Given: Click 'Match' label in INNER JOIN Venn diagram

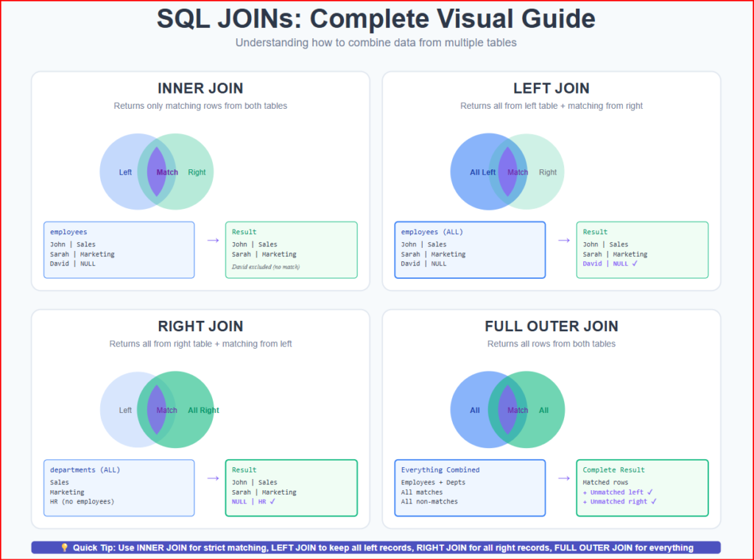Looking at the screenshot, I should pos(167,172).
